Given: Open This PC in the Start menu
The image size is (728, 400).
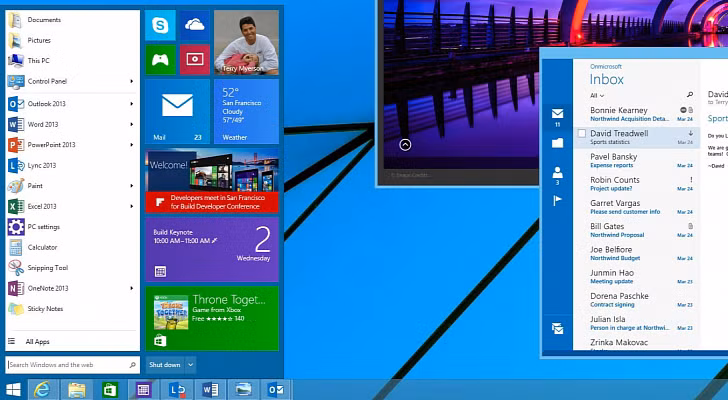Looking at the screenshot, I should (72, 61).
